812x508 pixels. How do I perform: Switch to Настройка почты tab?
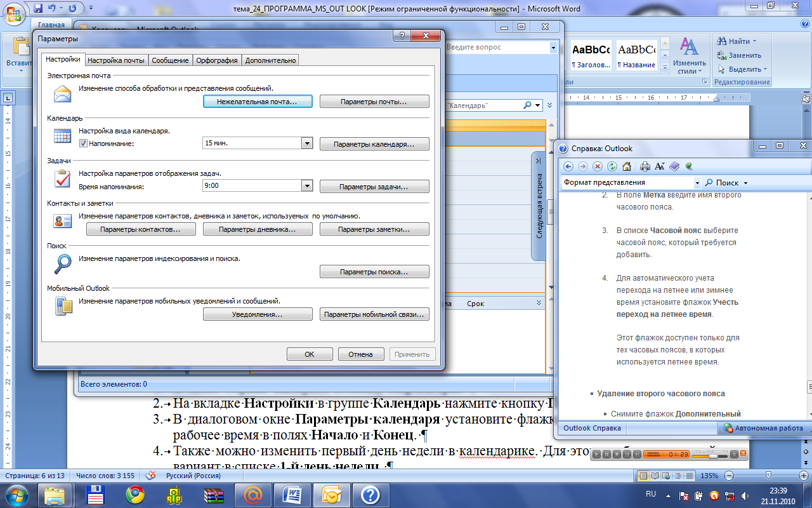click(116, 60)
